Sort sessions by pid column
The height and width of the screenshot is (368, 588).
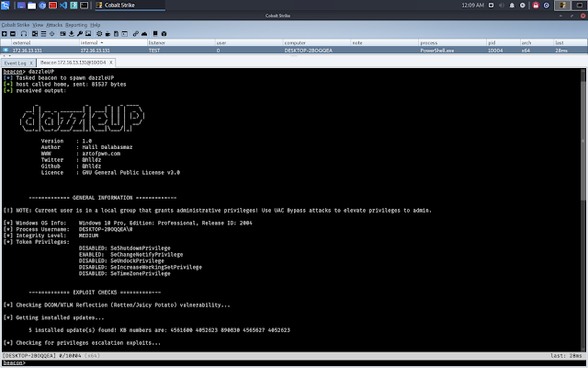503,43
